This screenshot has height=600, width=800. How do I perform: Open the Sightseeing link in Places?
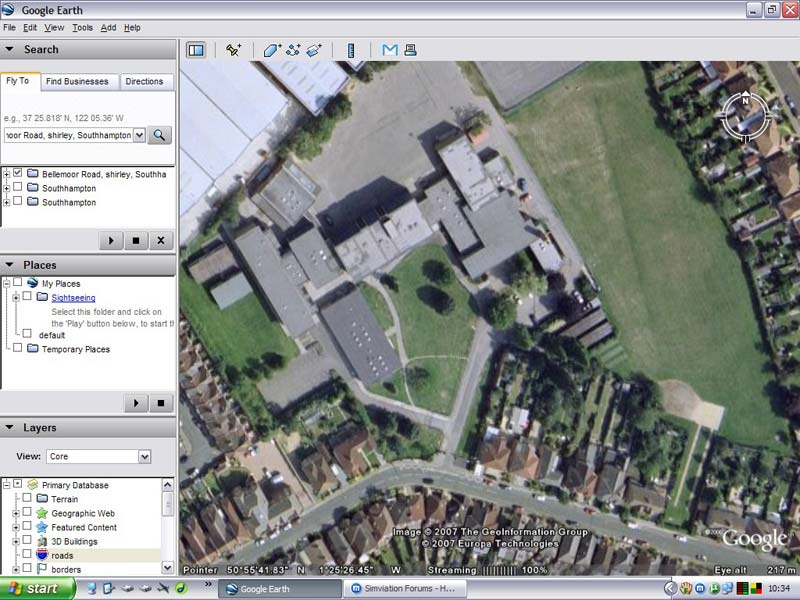coord(73,298)
